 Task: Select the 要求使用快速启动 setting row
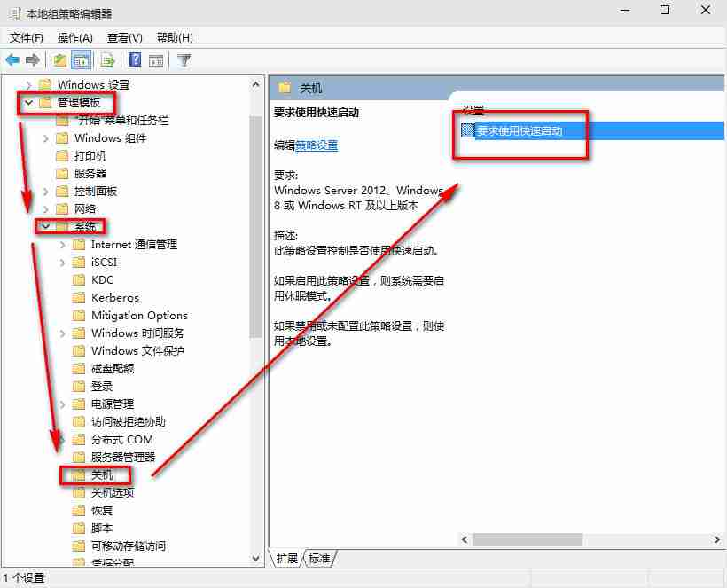pyautogui.click(x=592, y=130)
